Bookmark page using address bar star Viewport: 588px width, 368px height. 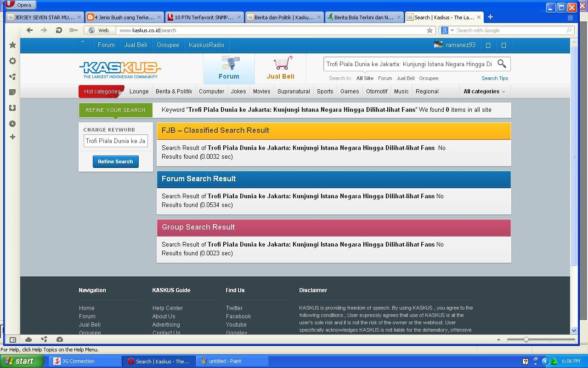click(x=430, y=30)
